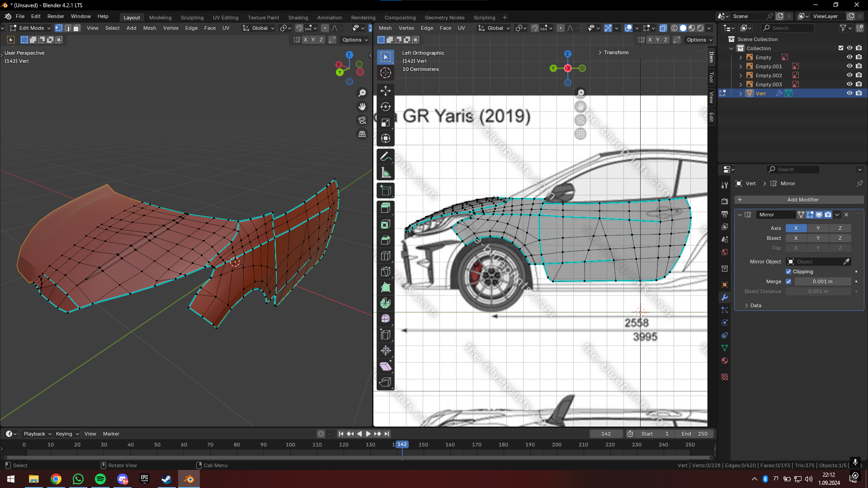Viewport: 868px width, 488px height.
Task: Open the Render menu
Action: pyautogui.click(x=56, y=16)
